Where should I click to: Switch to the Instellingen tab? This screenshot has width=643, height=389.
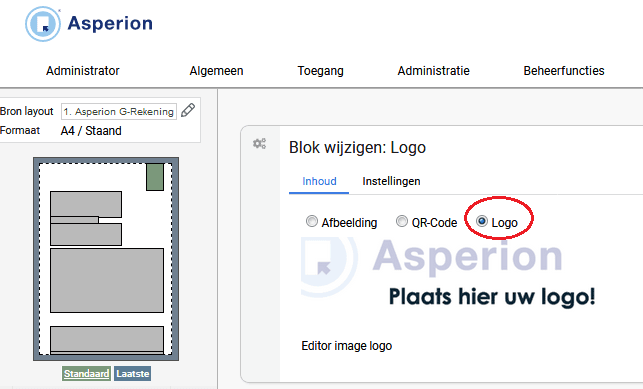click(391, 181)
